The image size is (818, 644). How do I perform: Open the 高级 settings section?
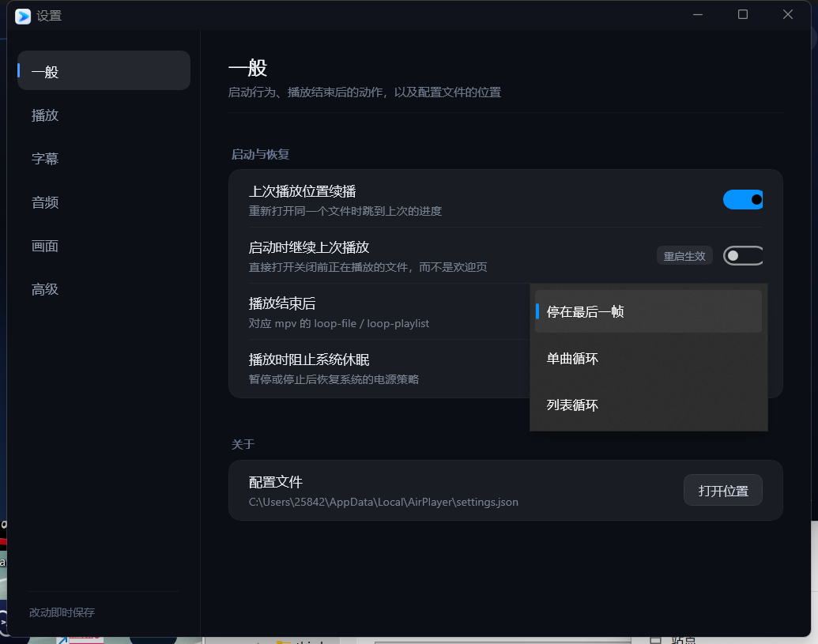(x=104, y=289)
